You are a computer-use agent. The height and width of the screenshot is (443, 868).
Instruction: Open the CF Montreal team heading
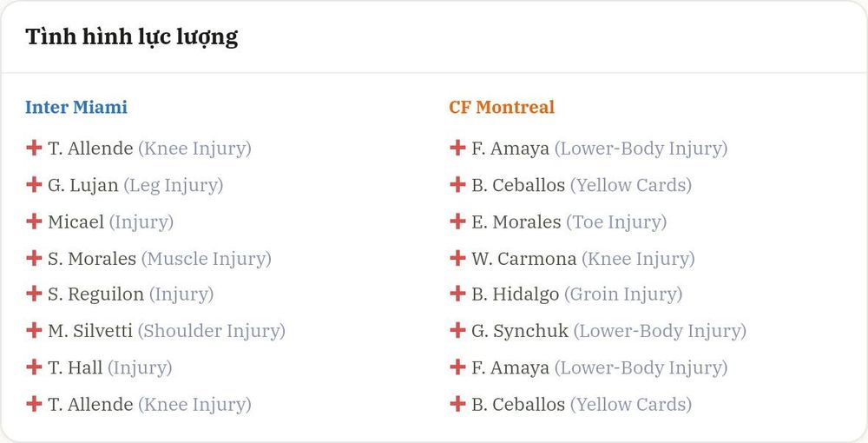(x=502, y=107)
